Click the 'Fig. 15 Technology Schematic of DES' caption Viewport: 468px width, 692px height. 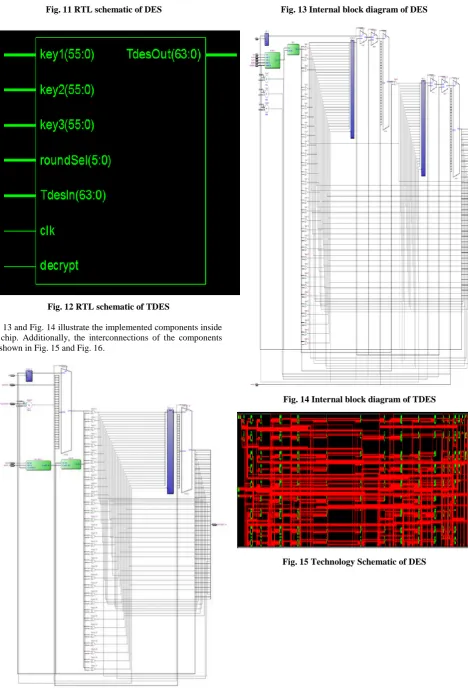point(354,562)
